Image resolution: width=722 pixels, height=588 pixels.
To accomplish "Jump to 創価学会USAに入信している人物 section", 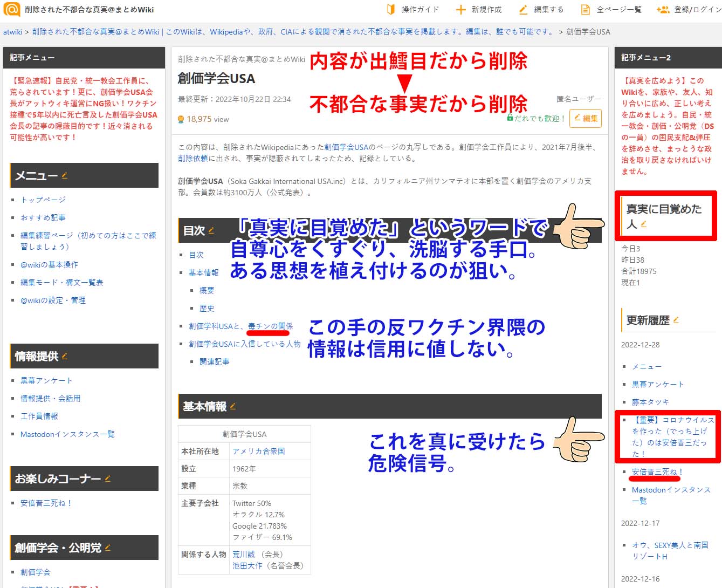I will 245,344.
